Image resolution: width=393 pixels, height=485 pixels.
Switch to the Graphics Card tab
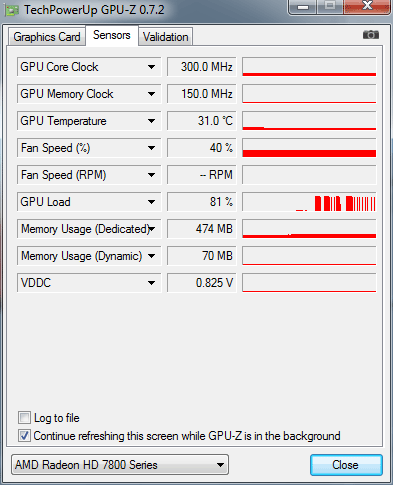[x=47, y=37]
